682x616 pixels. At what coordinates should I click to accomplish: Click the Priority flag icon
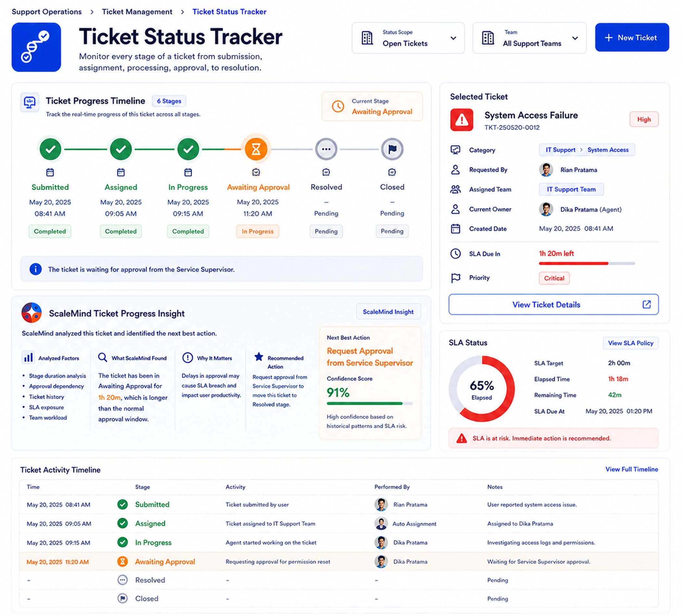(456, 278)
